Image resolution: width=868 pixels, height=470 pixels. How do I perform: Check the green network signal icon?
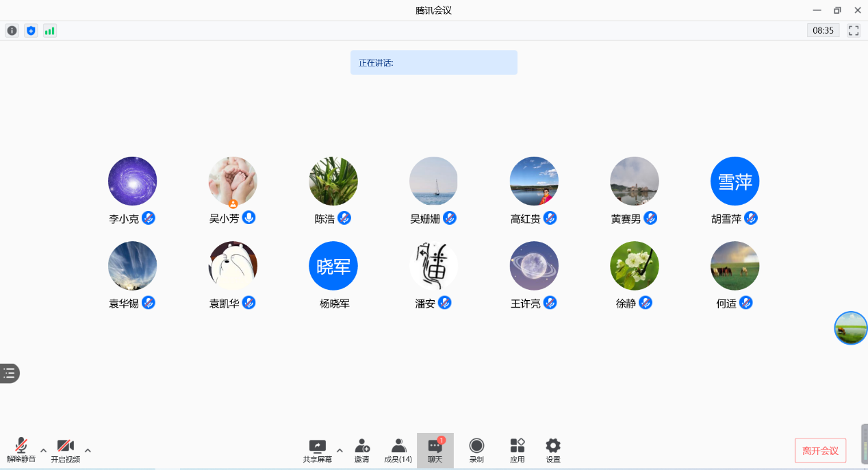pos(49,31)
